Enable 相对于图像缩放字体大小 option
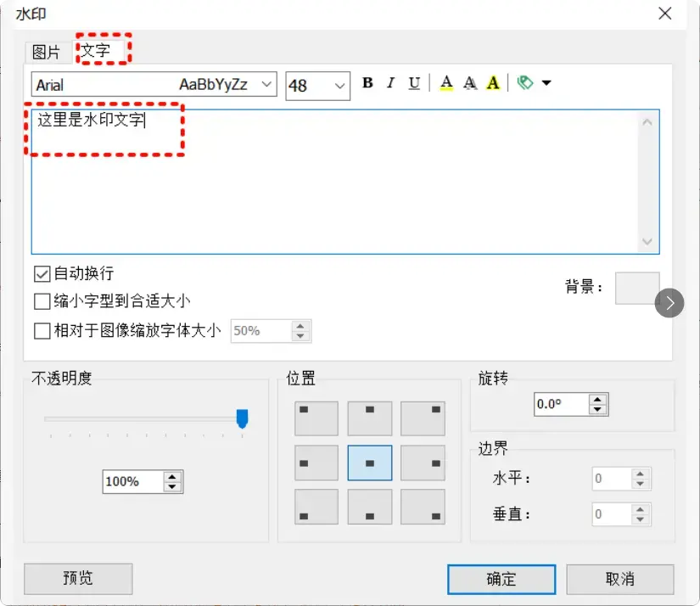This screenshot has height=606, width=700. (x=41, y=330)
